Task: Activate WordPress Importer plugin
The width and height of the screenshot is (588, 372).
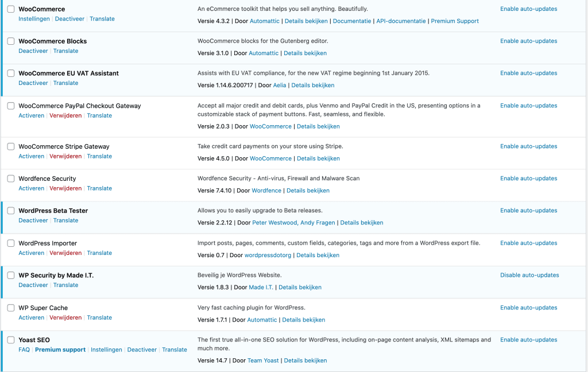Action: [32, 253]
